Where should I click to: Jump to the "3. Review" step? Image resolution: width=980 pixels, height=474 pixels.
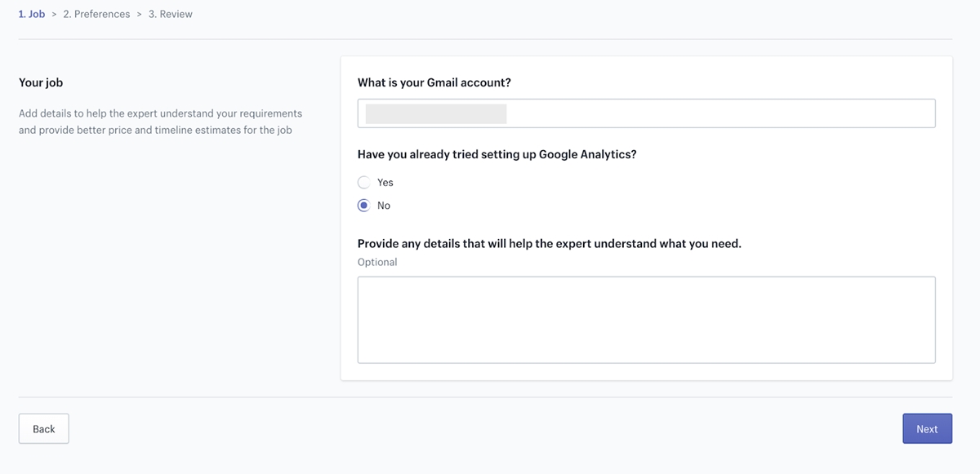[x=171, y=14]
